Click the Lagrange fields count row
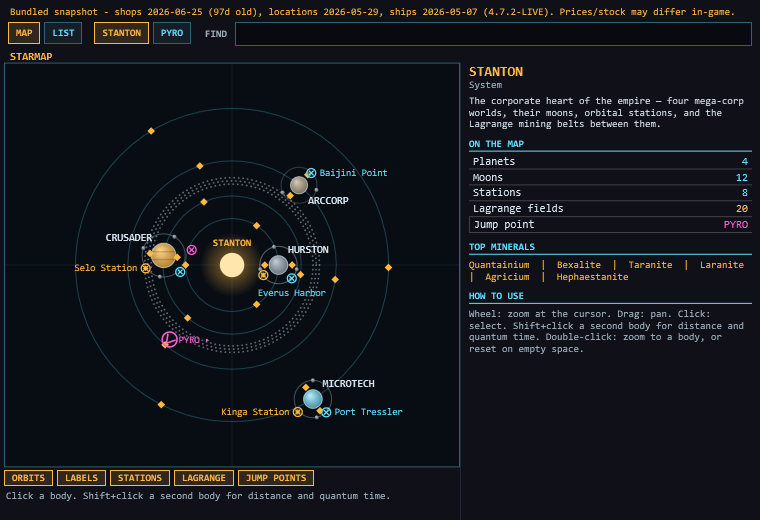This screenshot has width=760, height=520. point(610,208)
